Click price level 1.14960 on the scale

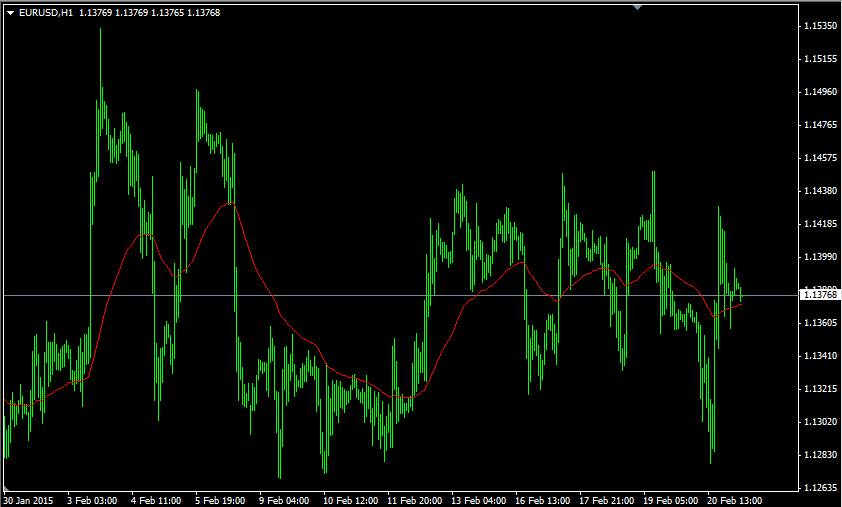pos(820,92)
